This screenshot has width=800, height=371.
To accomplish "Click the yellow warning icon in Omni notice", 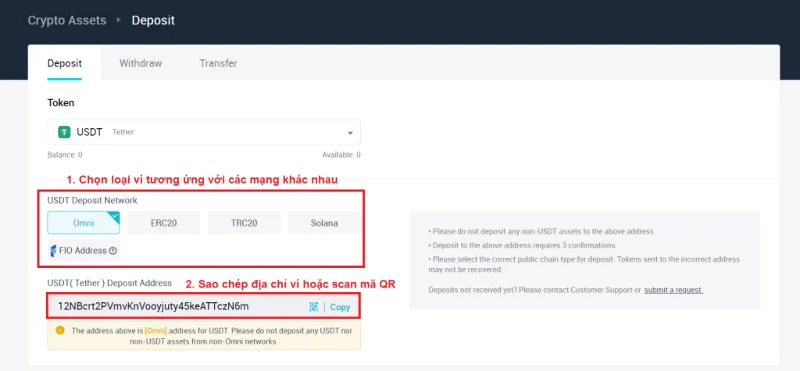I will click(60, 330).
